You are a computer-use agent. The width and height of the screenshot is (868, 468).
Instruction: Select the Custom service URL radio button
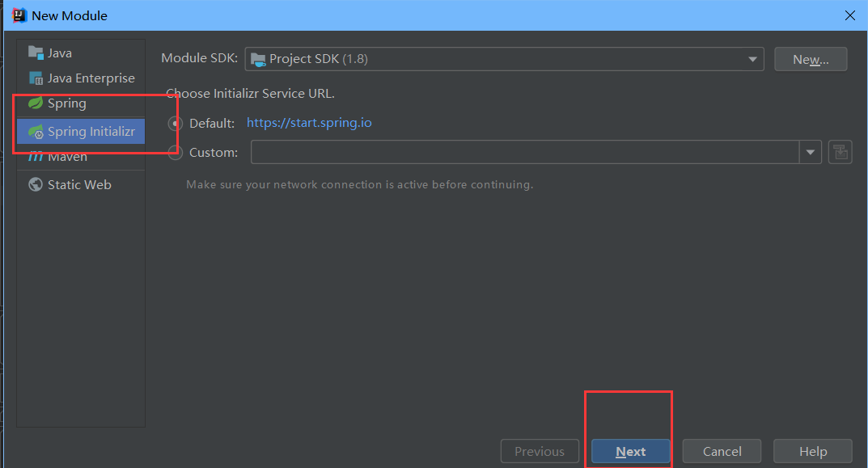click(176, 152)
